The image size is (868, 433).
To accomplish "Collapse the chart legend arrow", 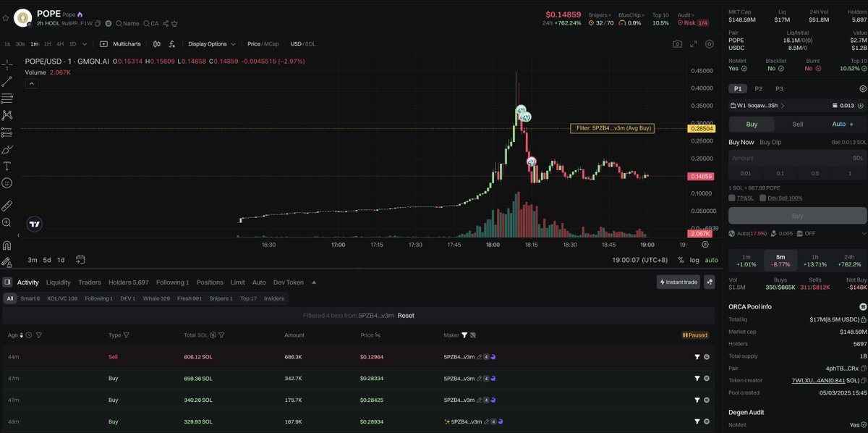I will pos(32,83).
